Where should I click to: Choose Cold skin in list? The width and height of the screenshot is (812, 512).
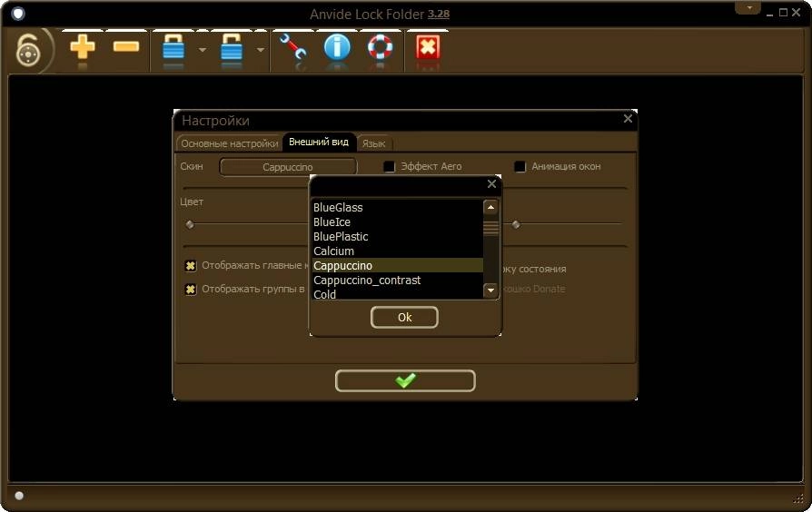click(x=397, y=293)
